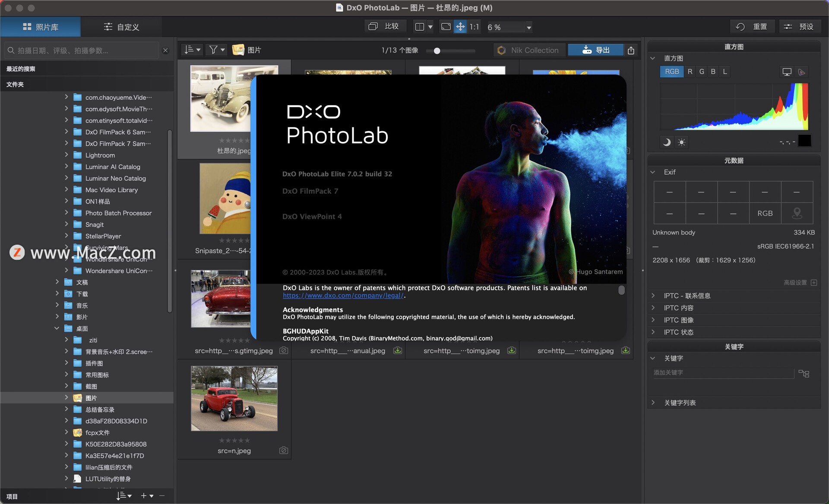Open the image sort order dropdown
Viewport: 829px width, 504px height.
[192, 50]
